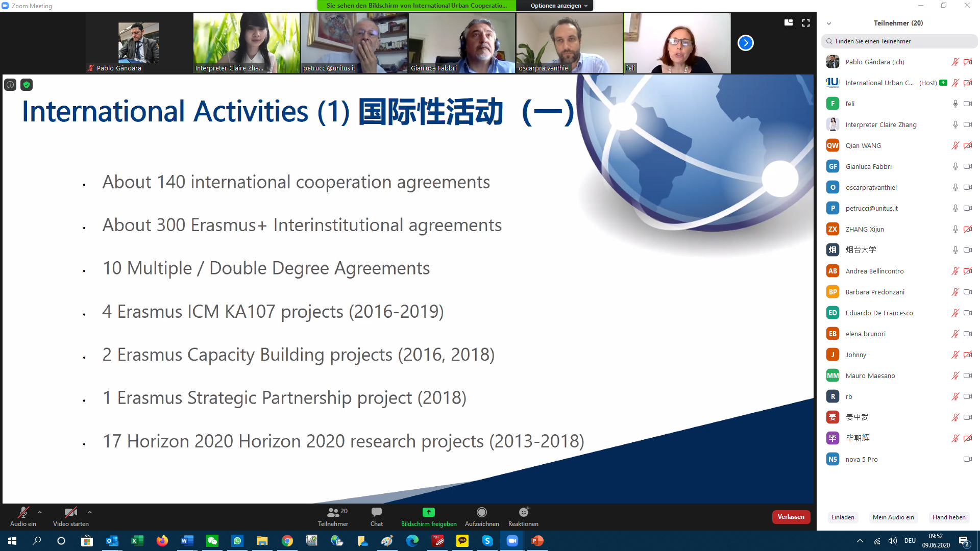The image size is (980, 551).
Task: Click the green encryption shield icon
Action: point(27,85)
